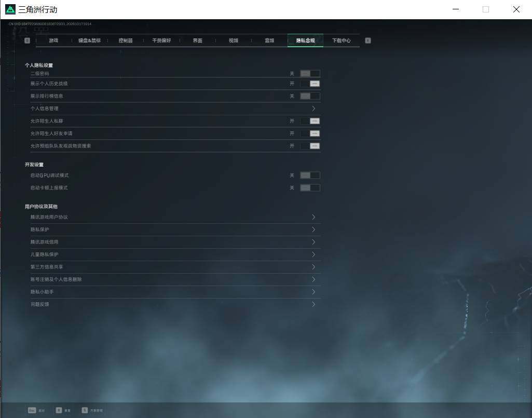This screenshot has height=418, width=532.
Task: Switch to the 视频 tab
Action: (234, 41)
